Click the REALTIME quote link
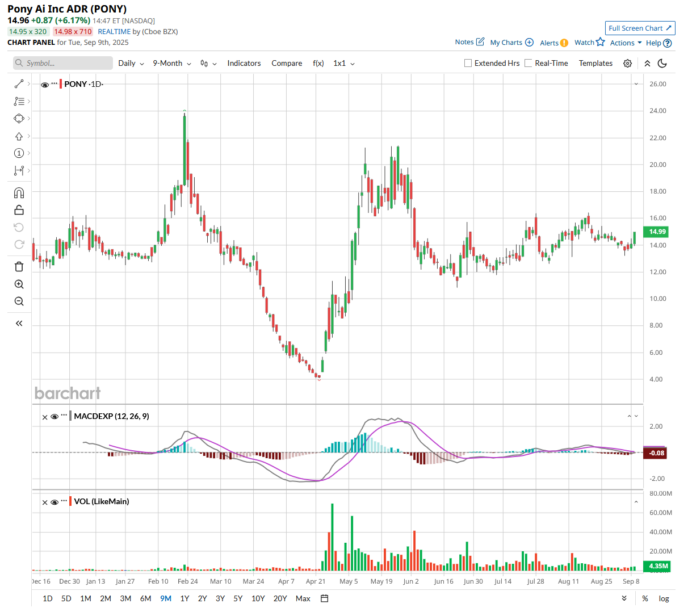 click(x=114, y=32)
